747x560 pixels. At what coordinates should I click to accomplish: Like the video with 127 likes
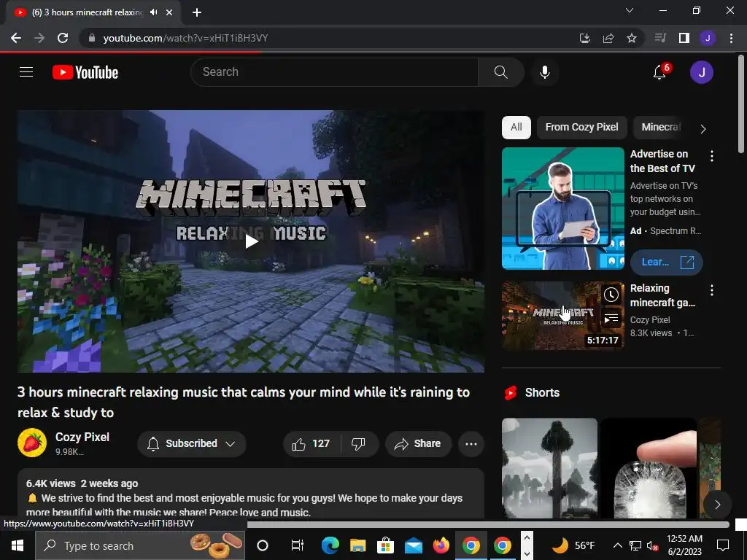point(311,444)
